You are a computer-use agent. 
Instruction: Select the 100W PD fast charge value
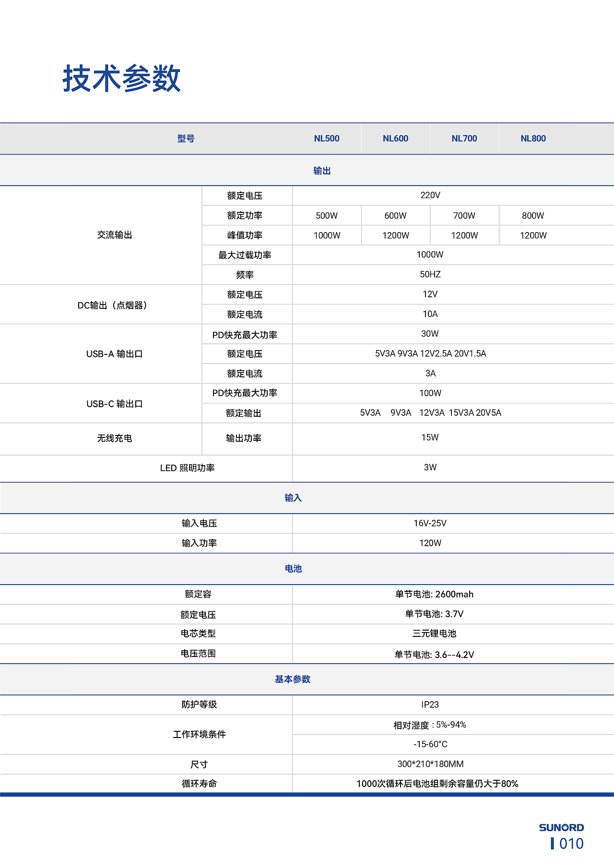[430, 393]
